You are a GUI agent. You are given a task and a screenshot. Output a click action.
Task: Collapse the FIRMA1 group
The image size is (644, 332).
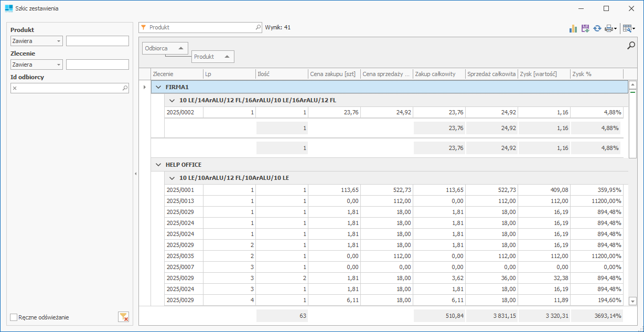coord(158,87)
